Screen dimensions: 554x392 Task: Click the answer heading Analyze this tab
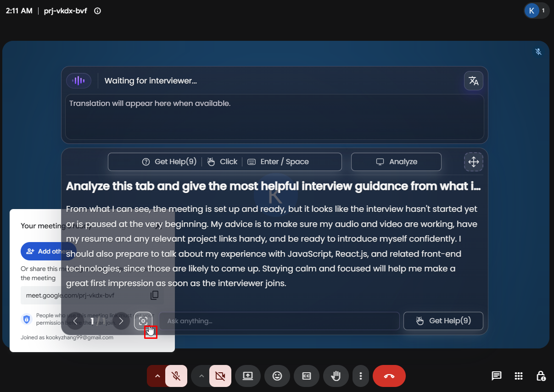274,186
